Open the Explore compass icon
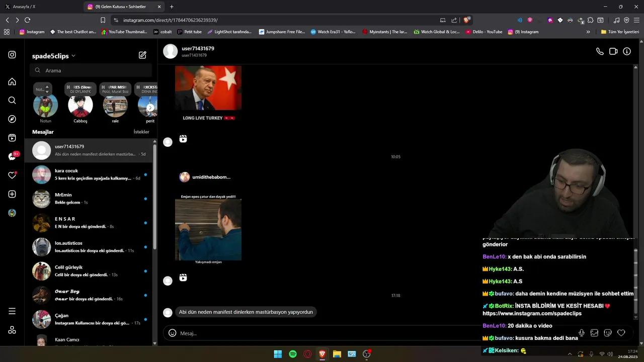 coord(12,119)
